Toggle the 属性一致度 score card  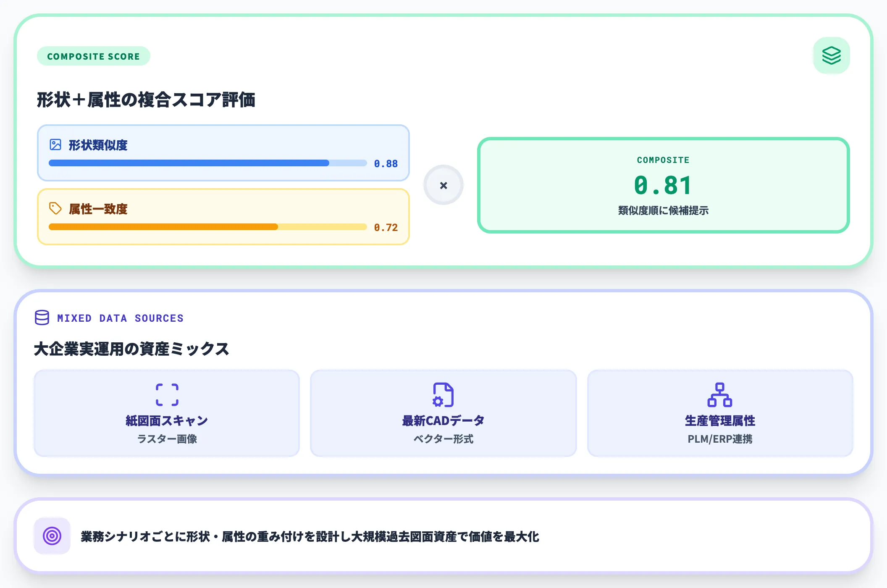(x=223, y=216)
